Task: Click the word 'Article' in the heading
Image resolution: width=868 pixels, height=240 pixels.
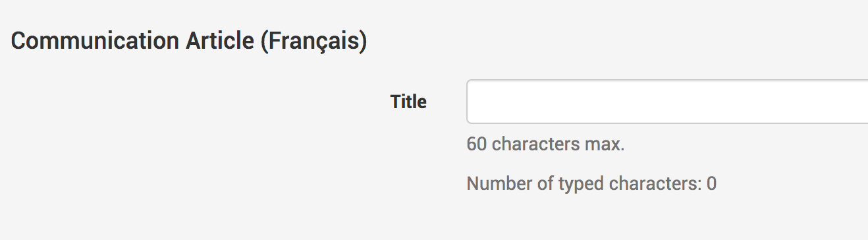Action: point(219,41)
